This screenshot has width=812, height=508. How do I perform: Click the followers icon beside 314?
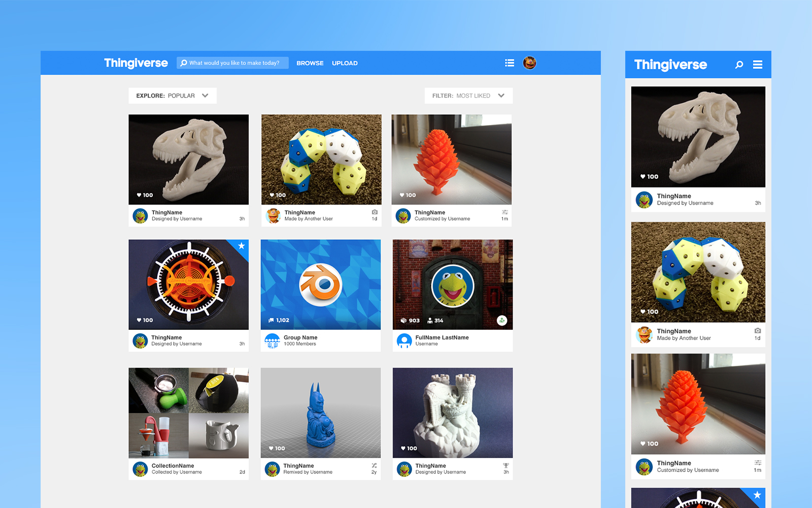[430, 321]
